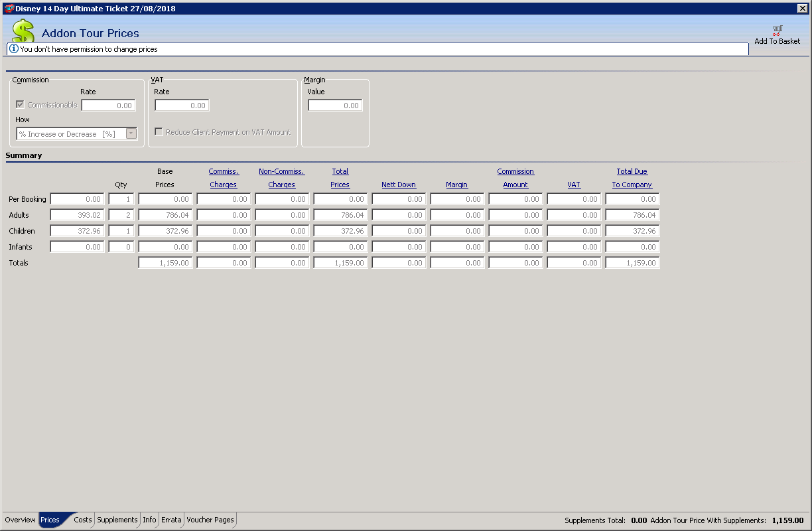Image resolution: width=812 pixels, height=531 pixels.
Task: Click the Total Prices column link
Action: [x=340, y=178]
